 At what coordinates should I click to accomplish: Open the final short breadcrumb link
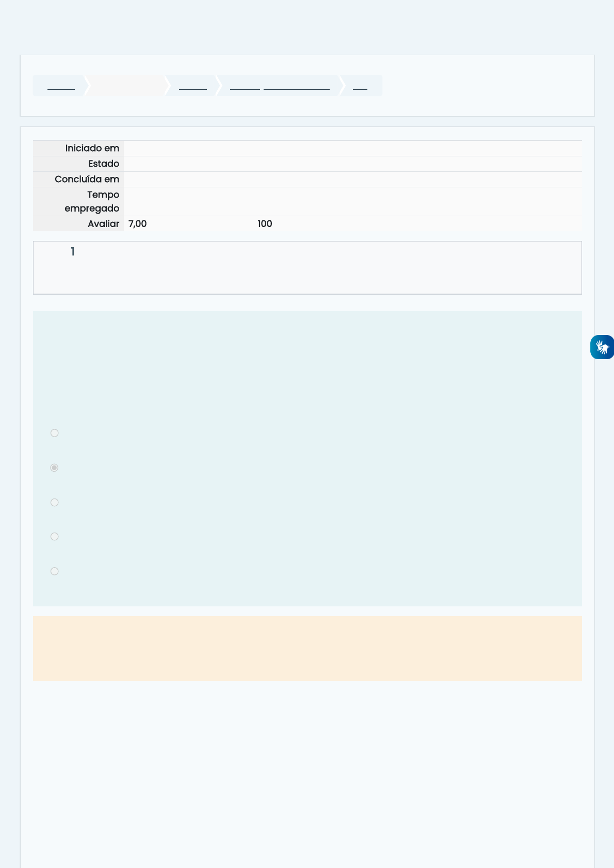pyautogui.click(x=360, y=86)
